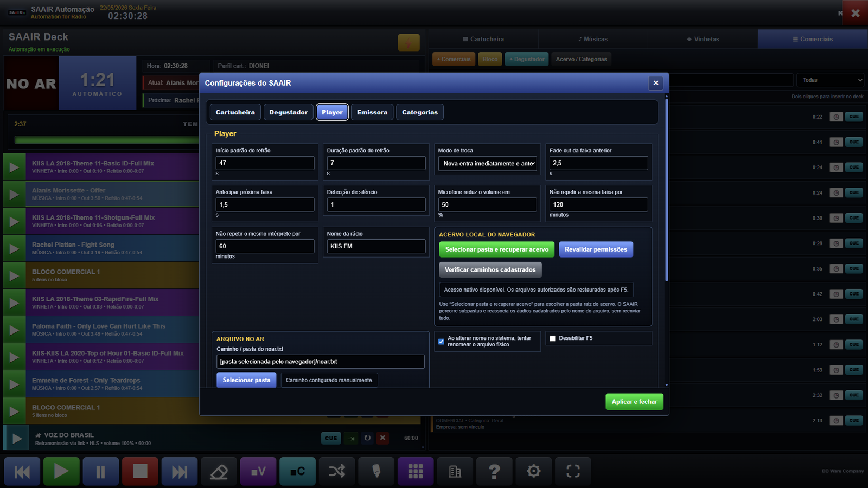Skip to next track in bottom toolbar

(180, 471)
